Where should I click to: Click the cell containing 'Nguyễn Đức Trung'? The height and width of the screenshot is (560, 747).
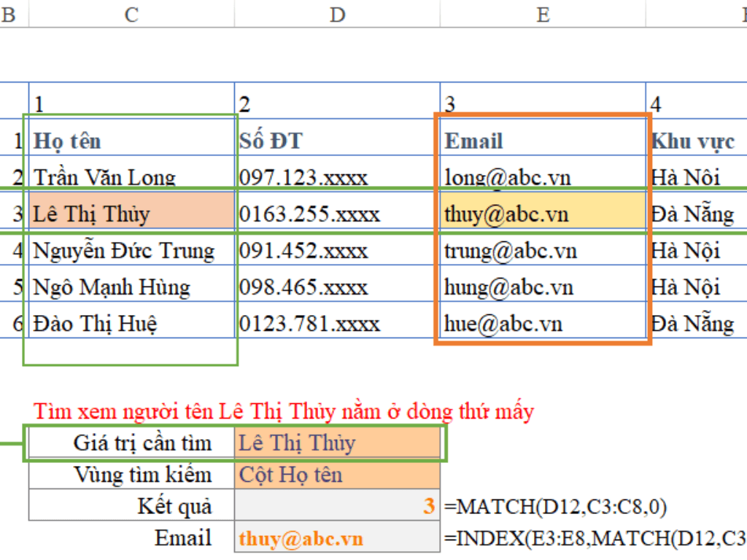tap(131, 251)
